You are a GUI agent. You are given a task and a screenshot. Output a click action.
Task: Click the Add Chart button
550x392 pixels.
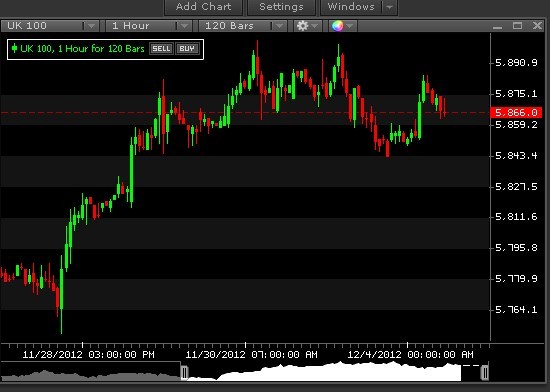click(x=203, y=7)
